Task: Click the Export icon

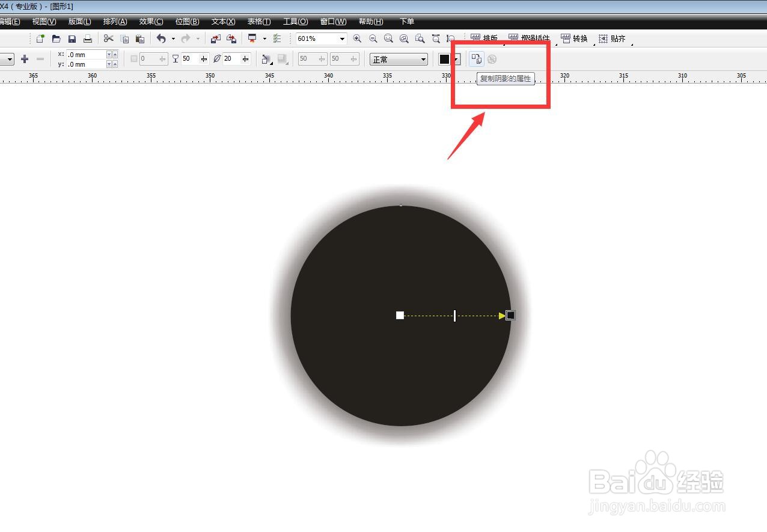Action: 231,38
